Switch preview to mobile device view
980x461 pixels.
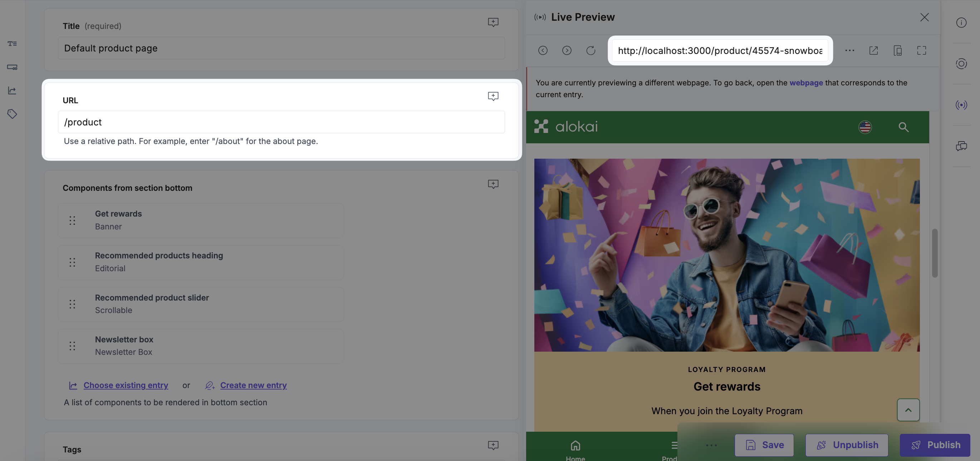898,50
